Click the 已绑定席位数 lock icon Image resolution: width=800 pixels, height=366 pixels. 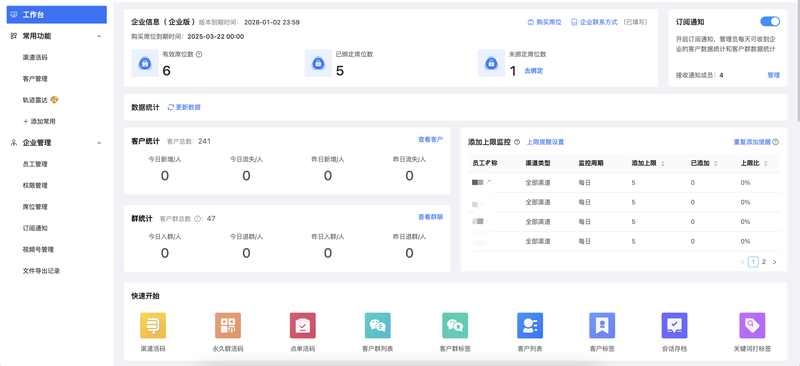318,63
